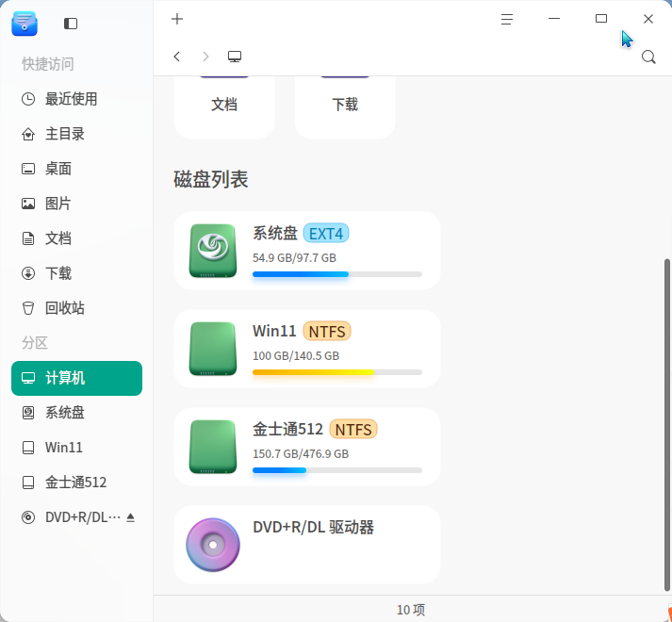Click the 10 项 status text
672x622 pixels.
coord(411,610)
